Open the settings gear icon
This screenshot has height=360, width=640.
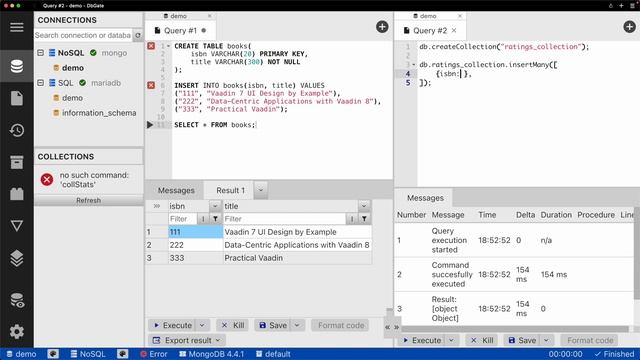click(17, 331)
